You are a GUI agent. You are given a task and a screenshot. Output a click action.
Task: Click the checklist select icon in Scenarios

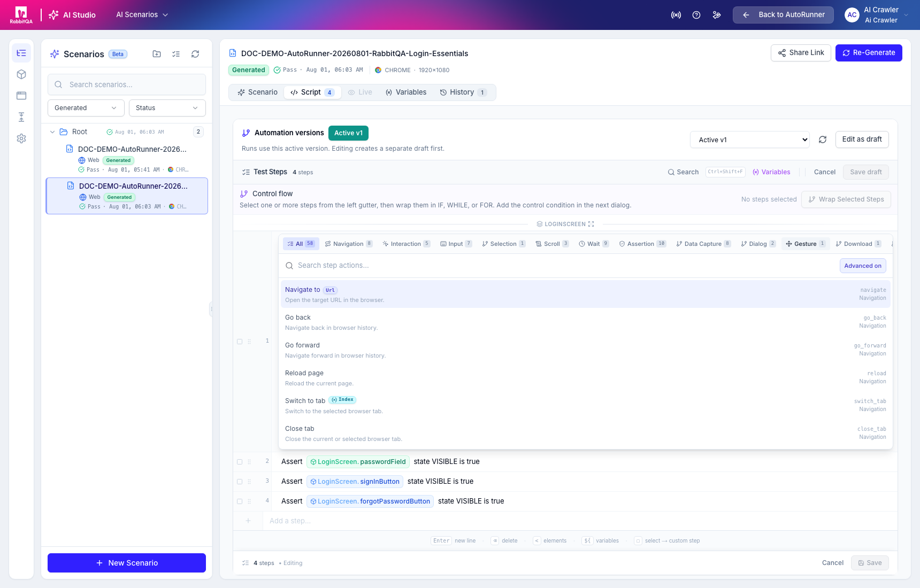tap(176, 54)
